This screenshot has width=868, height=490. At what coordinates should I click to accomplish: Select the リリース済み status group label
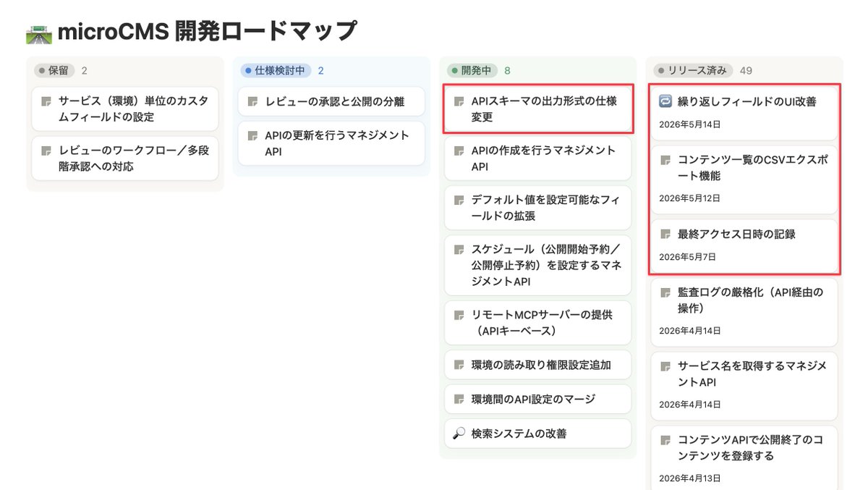pyautogui.click(x=693, y=70)
